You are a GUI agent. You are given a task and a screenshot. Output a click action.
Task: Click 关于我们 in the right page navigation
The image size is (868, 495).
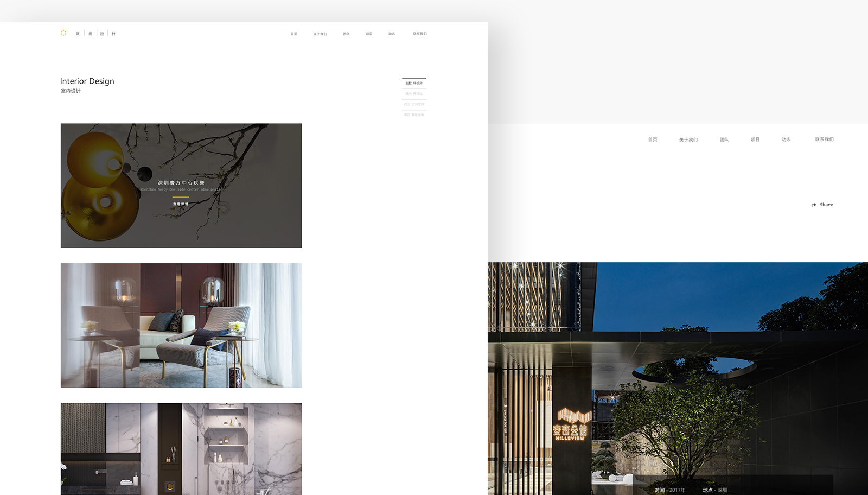pos(688,139)
